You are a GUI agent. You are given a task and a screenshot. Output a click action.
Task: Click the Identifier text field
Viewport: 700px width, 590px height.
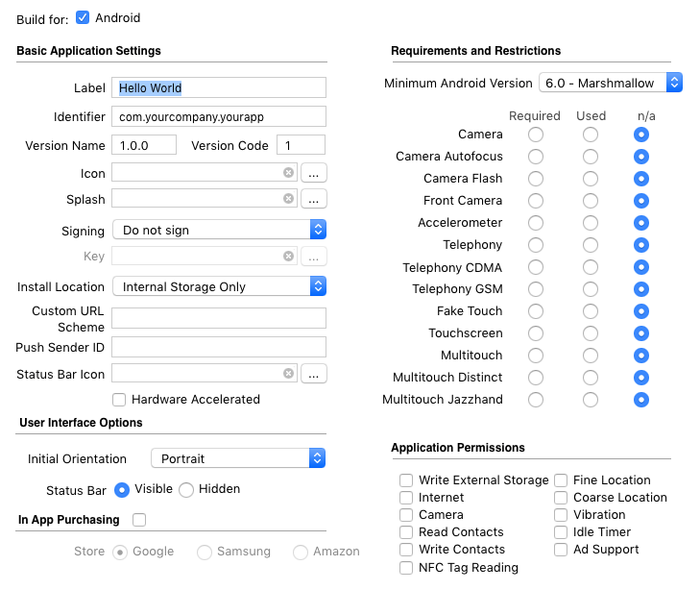click(x=219, y=117)
